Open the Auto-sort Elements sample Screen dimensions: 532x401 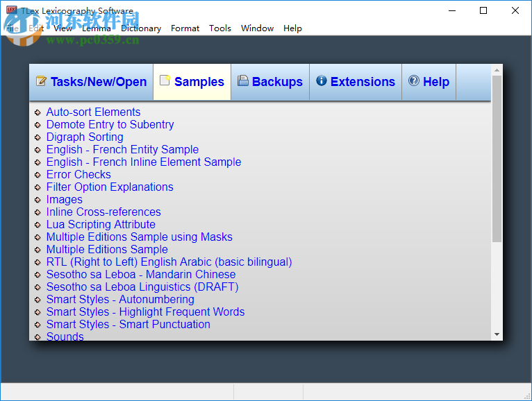click(x=93, y=112)
